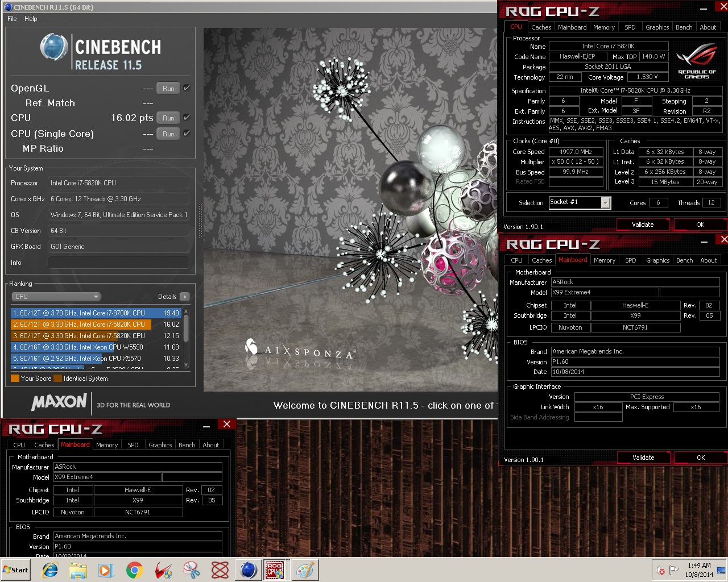This screenshot has height=582, width=728.
Task: Launch Internet Explorer from the taskbar
Action: click(x=50, y=570)
